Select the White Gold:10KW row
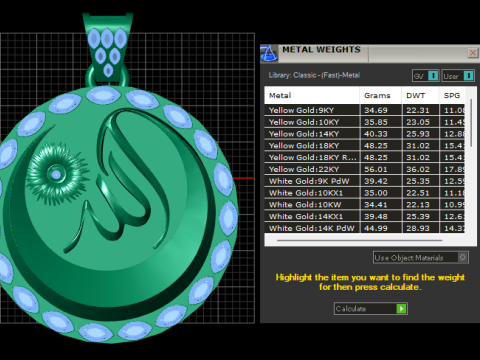 365,205
